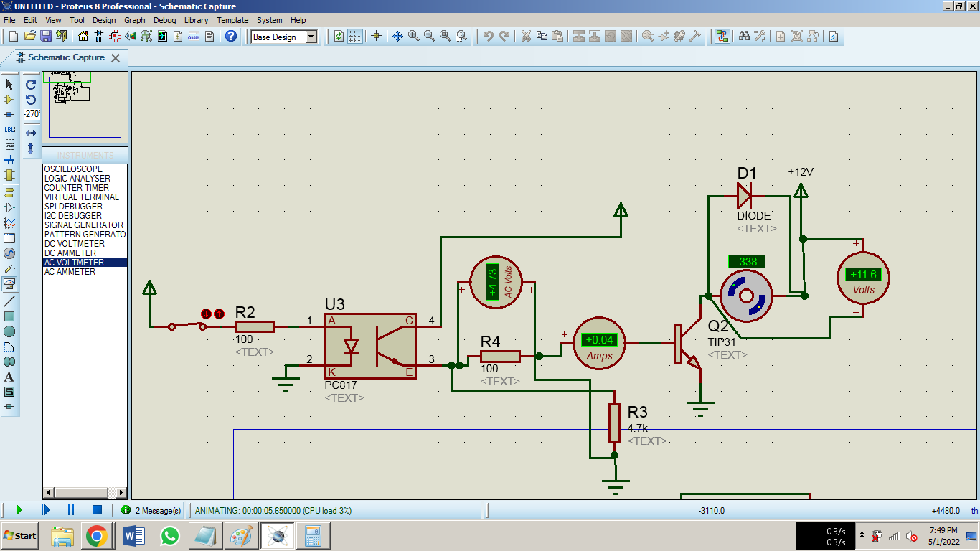Activate the Component Mode tool
Image resolution: width=980 pixels, height=551 pixels.
pos(9,99)
